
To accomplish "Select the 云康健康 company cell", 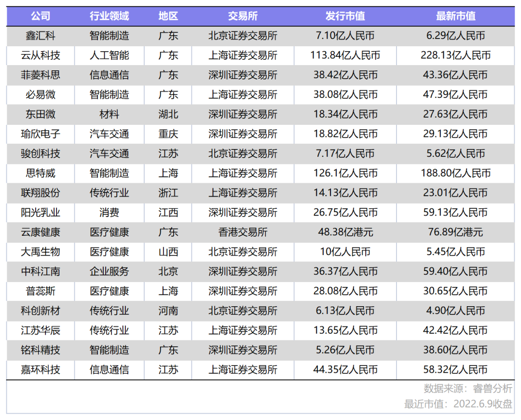I will (x=41, y=232).
